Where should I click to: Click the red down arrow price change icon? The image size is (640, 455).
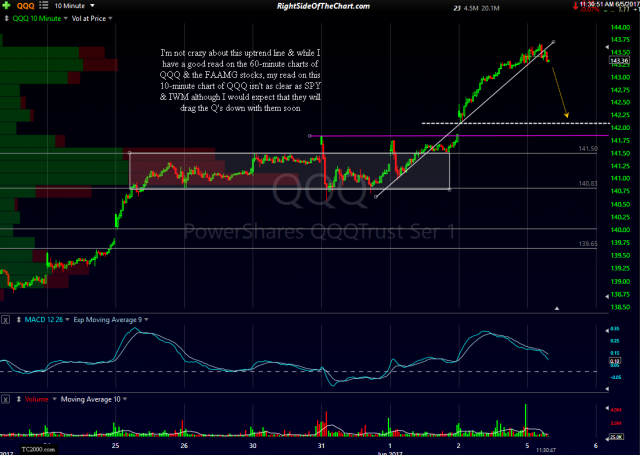tap(576, 5)
